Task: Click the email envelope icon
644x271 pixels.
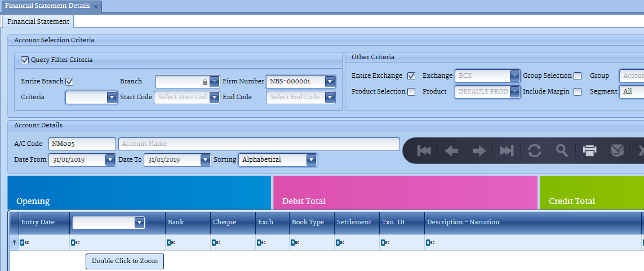Action: click(x=617, y=150)
